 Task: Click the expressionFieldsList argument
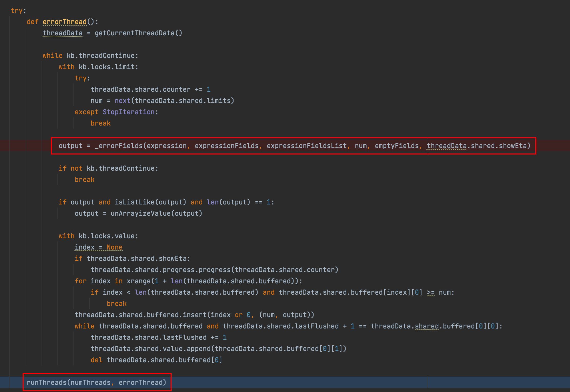pyautogui.click(x=307, y=146)
